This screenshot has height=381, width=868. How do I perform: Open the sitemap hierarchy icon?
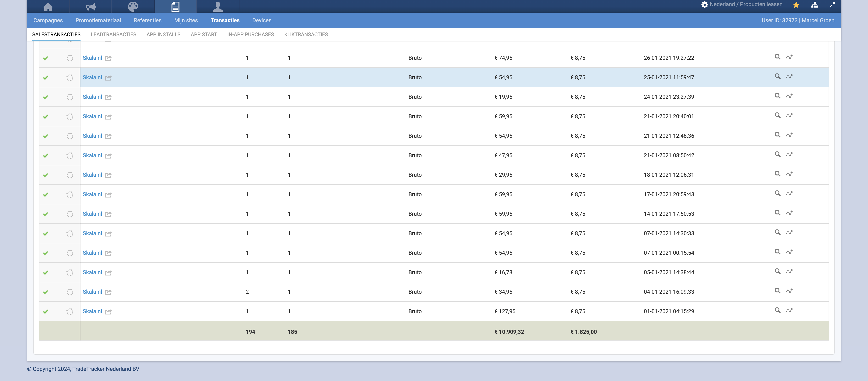click(814, 5)
